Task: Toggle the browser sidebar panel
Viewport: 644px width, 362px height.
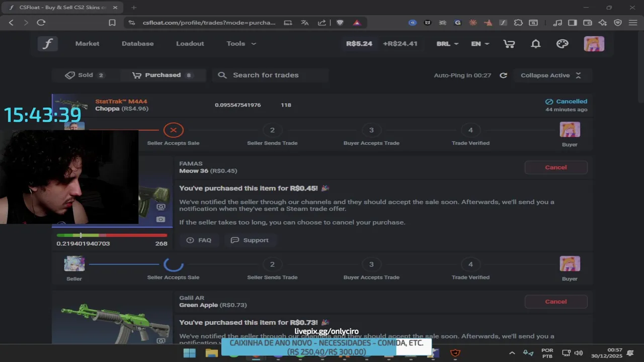Action: coord(572,23)
